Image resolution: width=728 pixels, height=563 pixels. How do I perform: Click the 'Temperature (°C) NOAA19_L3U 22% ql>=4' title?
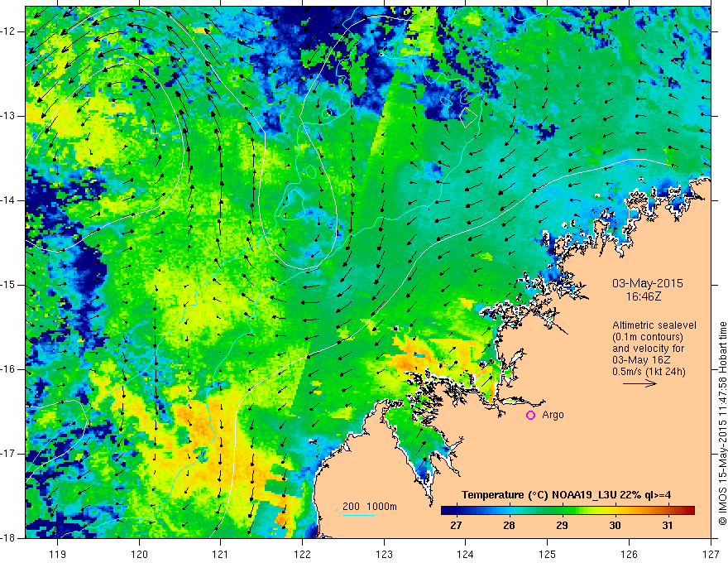(566, 495)
